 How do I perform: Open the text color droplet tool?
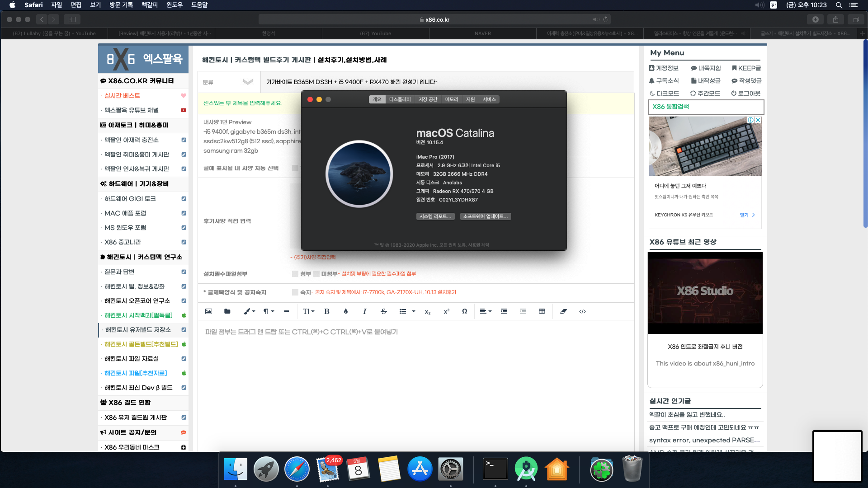346,311
